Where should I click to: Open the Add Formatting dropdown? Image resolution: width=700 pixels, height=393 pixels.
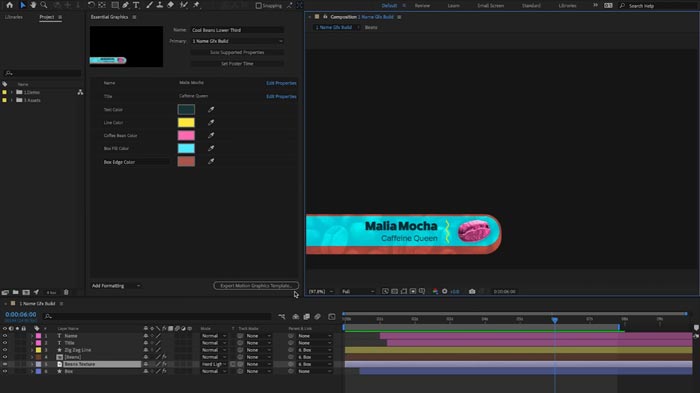[116, 286]
